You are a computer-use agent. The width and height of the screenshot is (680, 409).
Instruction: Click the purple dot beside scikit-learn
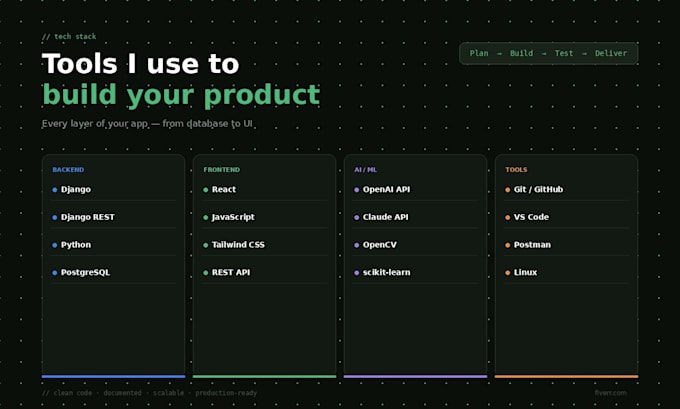pos(356,273)
